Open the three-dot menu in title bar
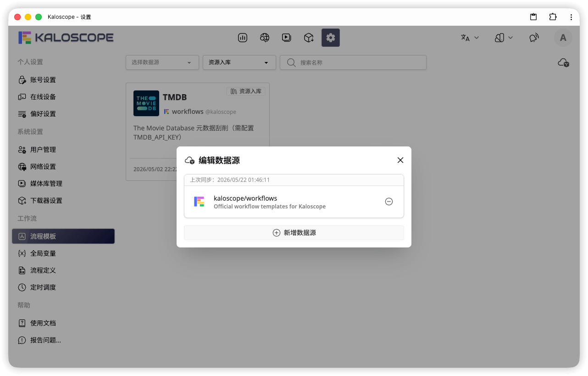Viewport: 588px width, 376px height. [x=571, y=17]
